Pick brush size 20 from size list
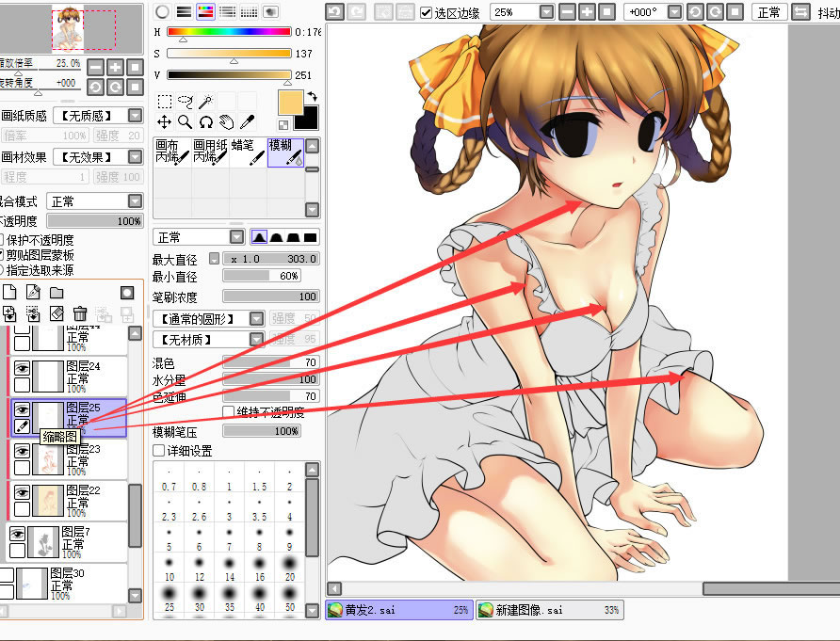Image resolution: width=840 pixels, height=641 pixels. point(290,569)
